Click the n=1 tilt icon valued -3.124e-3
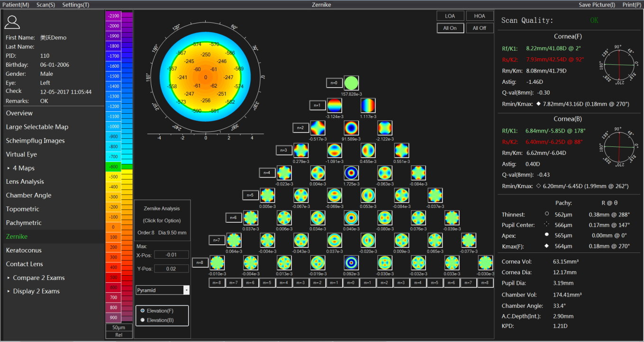The image size is (644, 342). pyautogui.click(x=334, y=106)
